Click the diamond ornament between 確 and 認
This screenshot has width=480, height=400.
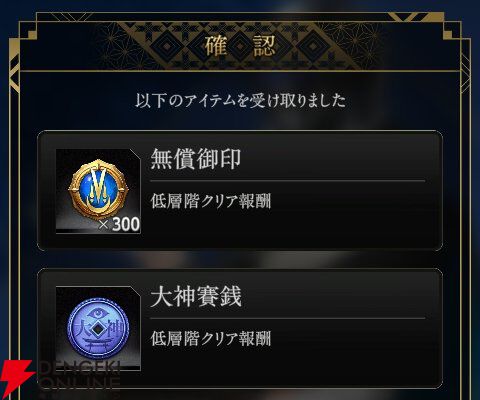(240, 46)
